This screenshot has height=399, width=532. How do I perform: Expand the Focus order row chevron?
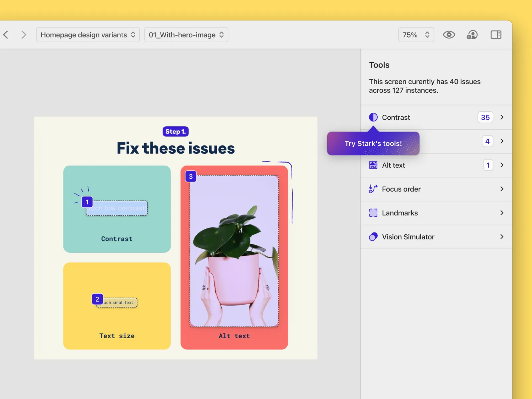502,189
